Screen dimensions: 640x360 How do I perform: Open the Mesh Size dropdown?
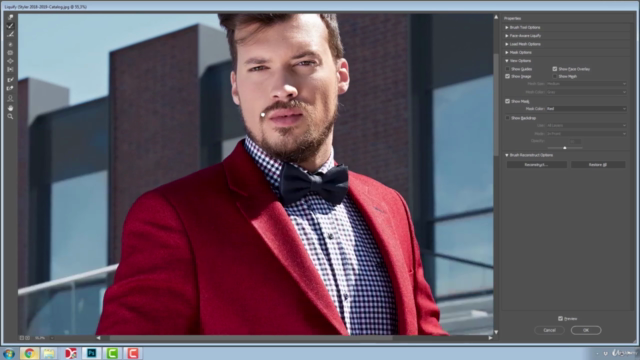click(x=586, y=84)
